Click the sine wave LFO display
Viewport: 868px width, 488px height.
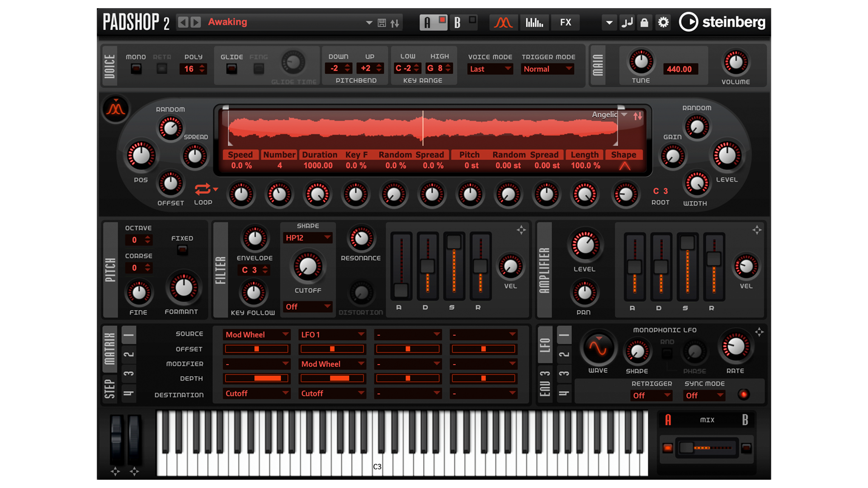[598, 348]
